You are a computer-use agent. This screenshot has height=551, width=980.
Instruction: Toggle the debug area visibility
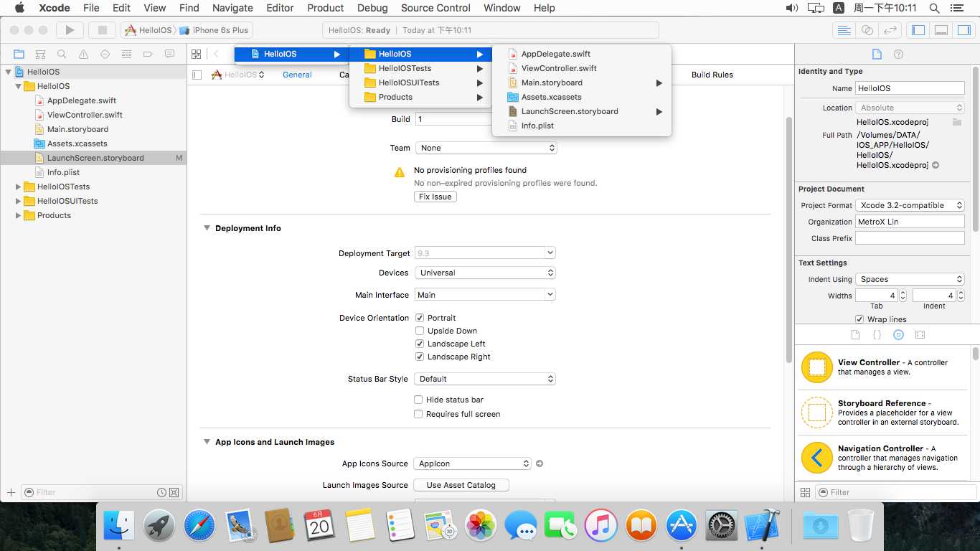coord(941,30)
